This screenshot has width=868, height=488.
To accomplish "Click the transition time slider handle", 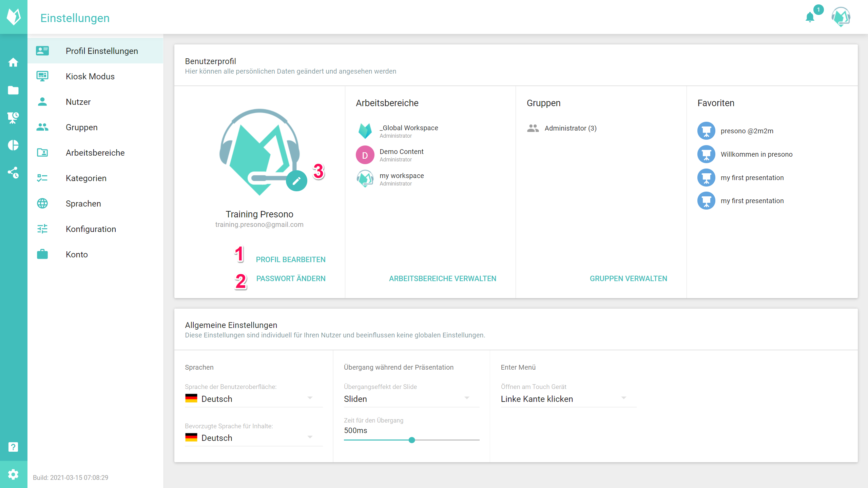I will (x=412, y=440).
